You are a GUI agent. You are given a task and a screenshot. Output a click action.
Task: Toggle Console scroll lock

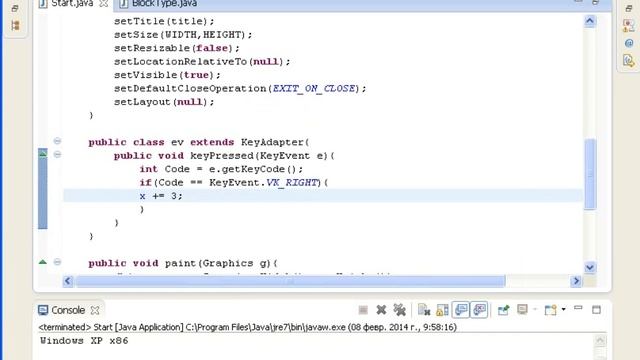[442, 310]
